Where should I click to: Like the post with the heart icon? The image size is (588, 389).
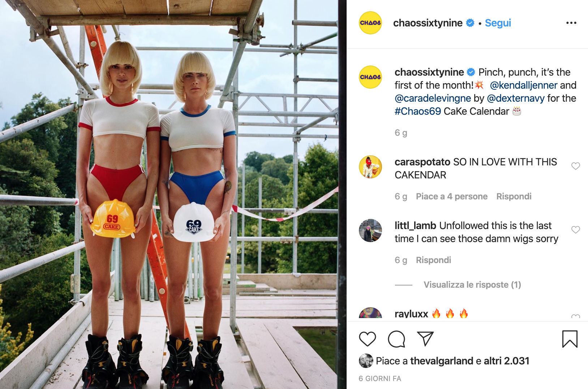tap(368, 339)
